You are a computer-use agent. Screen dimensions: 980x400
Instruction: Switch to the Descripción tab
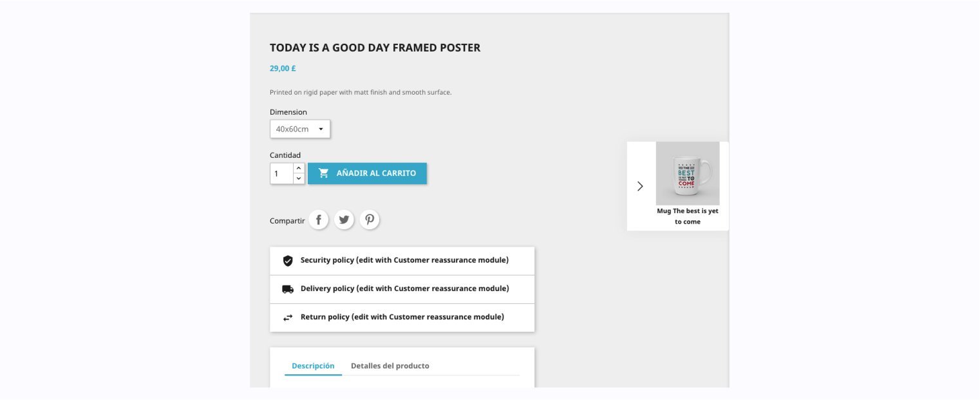point(313,366)
